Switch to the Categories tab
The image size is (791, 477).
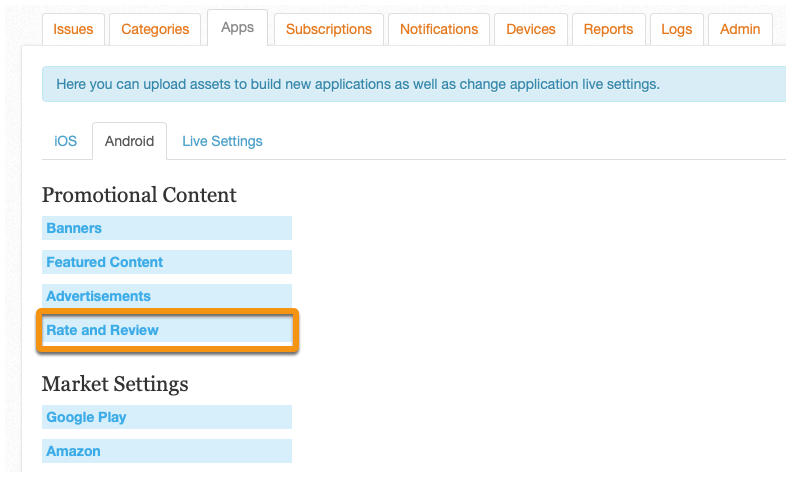point(155,29)
